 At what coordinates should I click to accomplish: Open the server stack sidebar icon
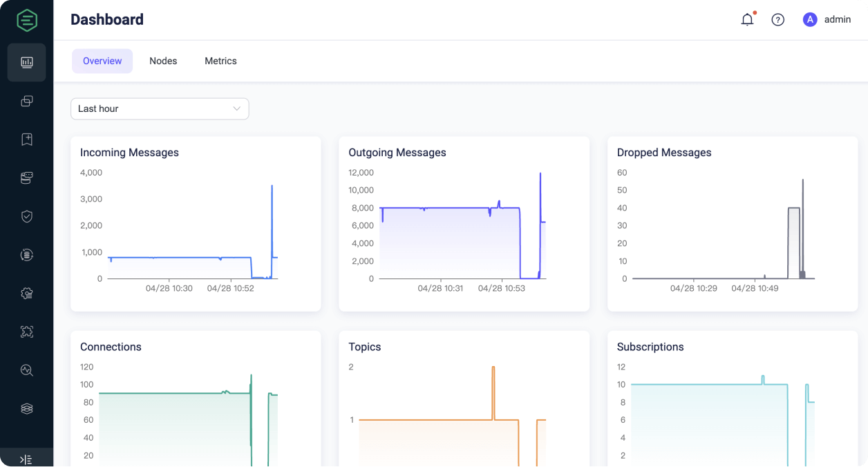coord(27,178)
